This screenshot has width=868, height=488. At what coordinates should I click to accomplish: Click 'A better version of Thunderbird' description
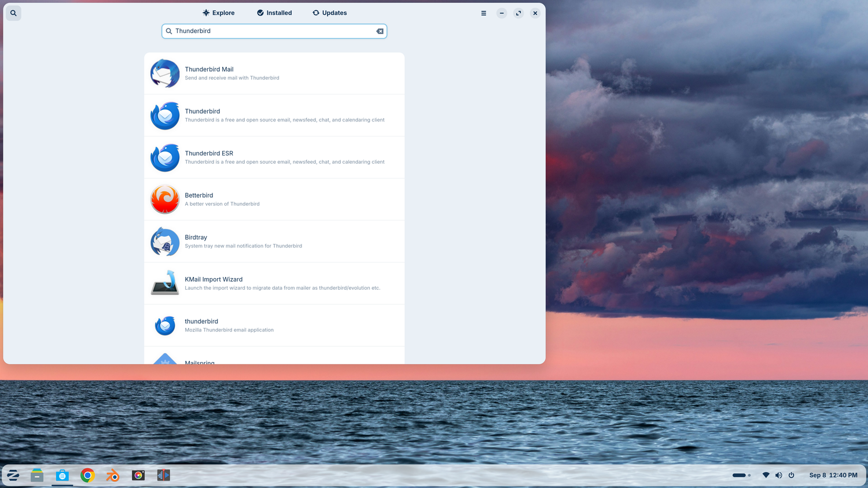click(222, 204)
